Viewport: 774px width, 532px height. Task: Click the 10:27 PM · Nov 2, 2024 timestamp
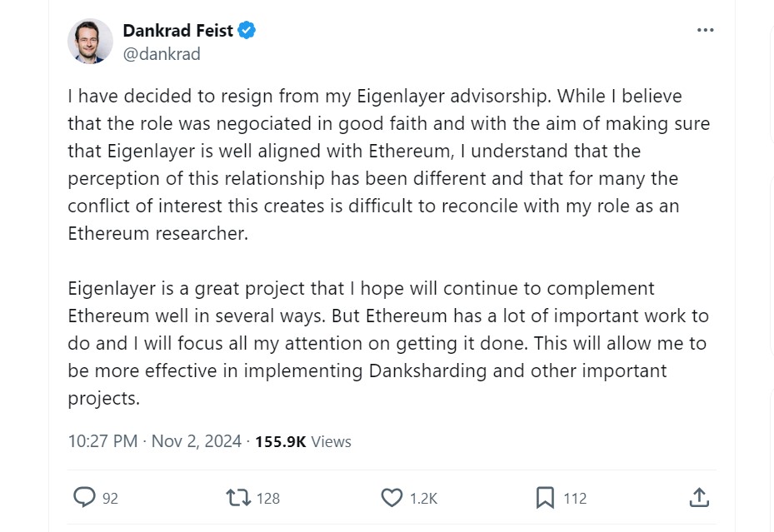tap(154, 441)
